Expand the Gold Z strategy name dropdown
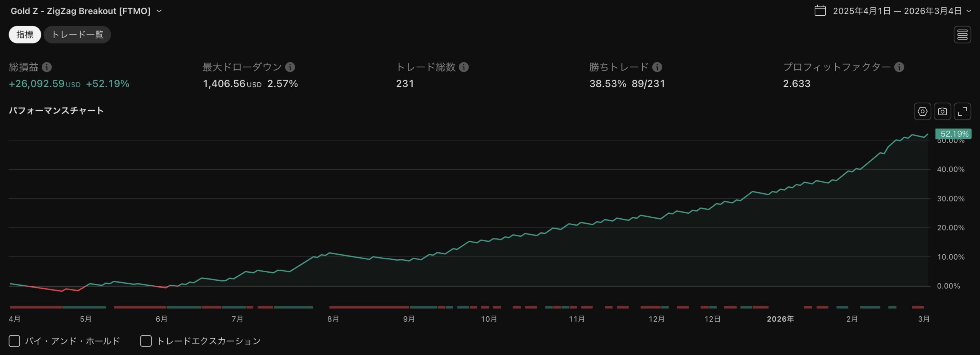 point(159,11)
